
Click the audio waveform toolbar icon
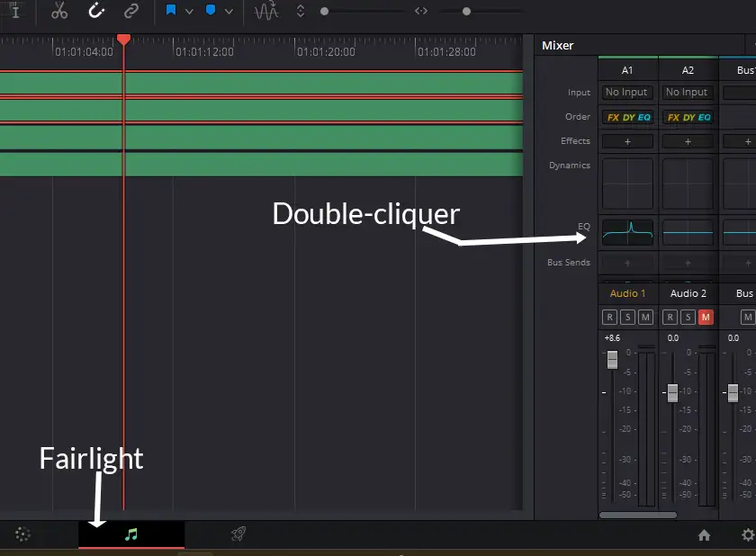[266, 12]
